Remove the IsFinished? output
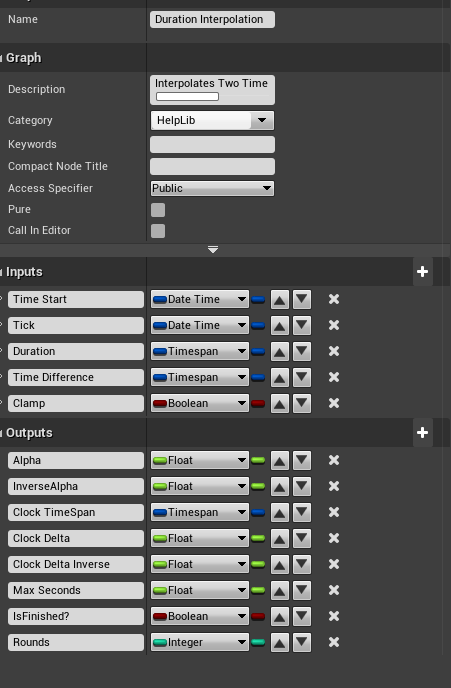This screenshot has width=451, height=688. [334, 616]
